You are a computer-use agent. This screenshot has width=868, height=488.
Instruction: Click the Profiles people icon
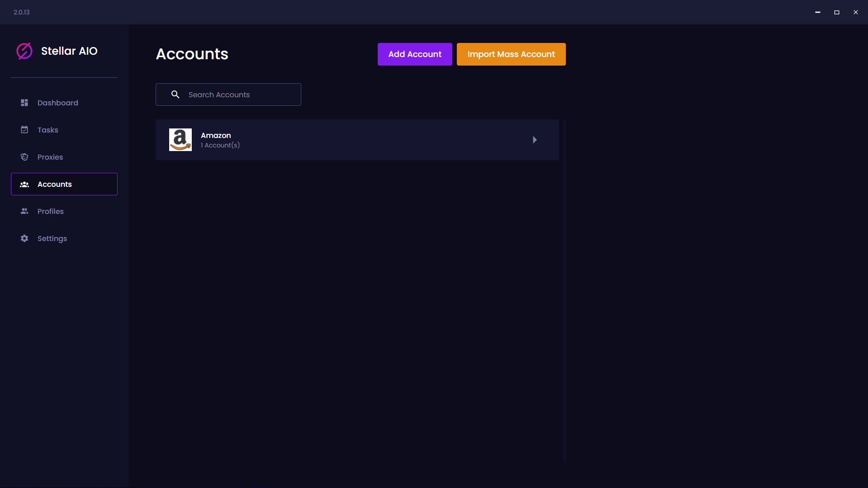point(24,211)
